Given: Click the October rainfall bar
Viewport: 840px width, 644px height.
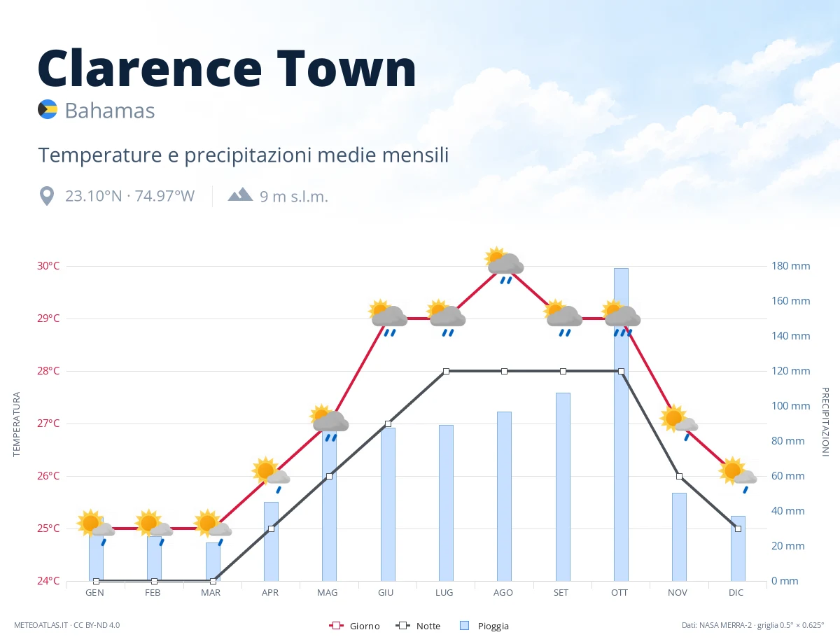Looking at the screenshot, I should (621, 424).
